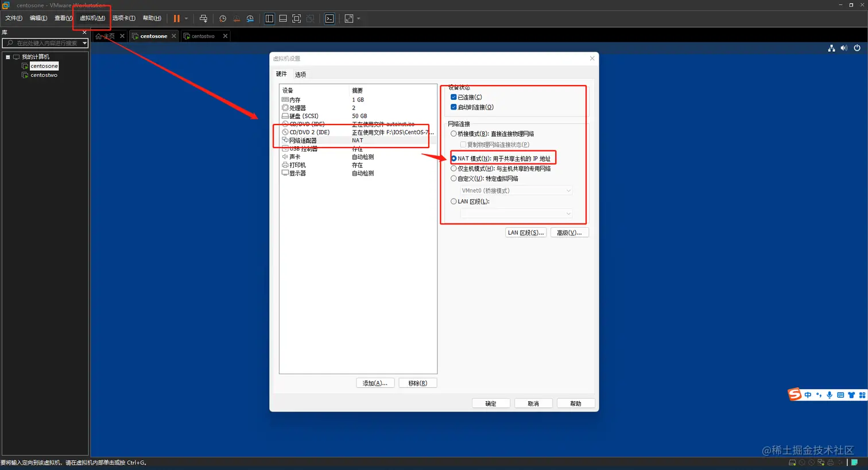Select 桥接模式(B) radio button
The height and width of the screenshot is (470, 868).
[454, 134]
